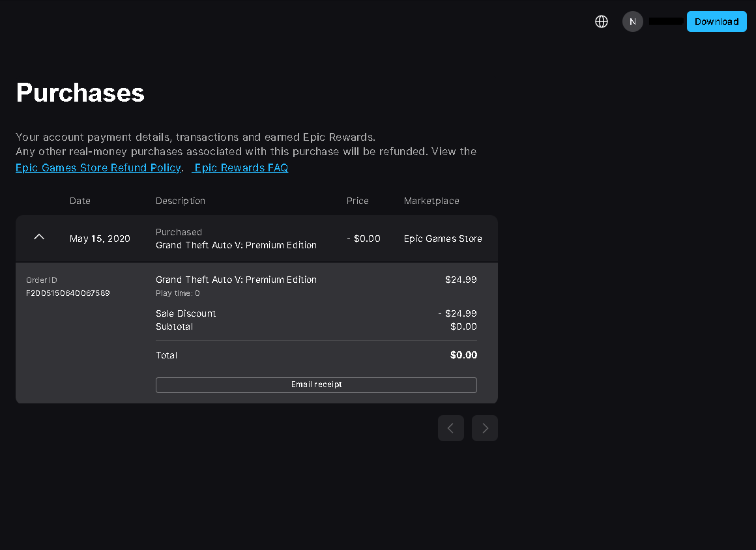Click the Marketplace column header
The height and width of the screenshot is (550, 756).
tap(431, 201)
